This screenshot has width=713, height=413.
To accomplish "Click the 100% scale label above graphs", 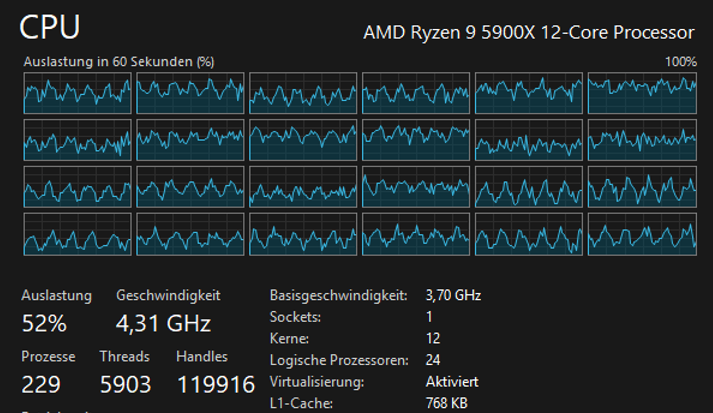I will (680, 62).
